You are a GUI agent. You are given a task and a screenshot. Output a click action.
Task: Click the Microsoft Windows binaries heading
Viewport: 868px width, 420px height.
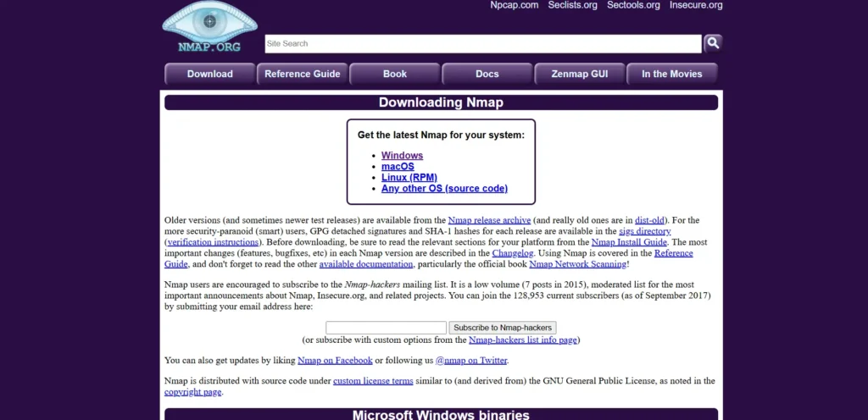coord(441,414)
